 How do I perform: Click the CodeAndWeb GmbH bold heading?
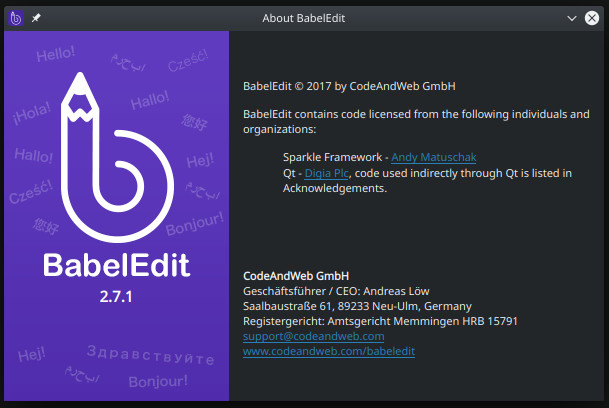pyautogui.click(x=296, y=276)
